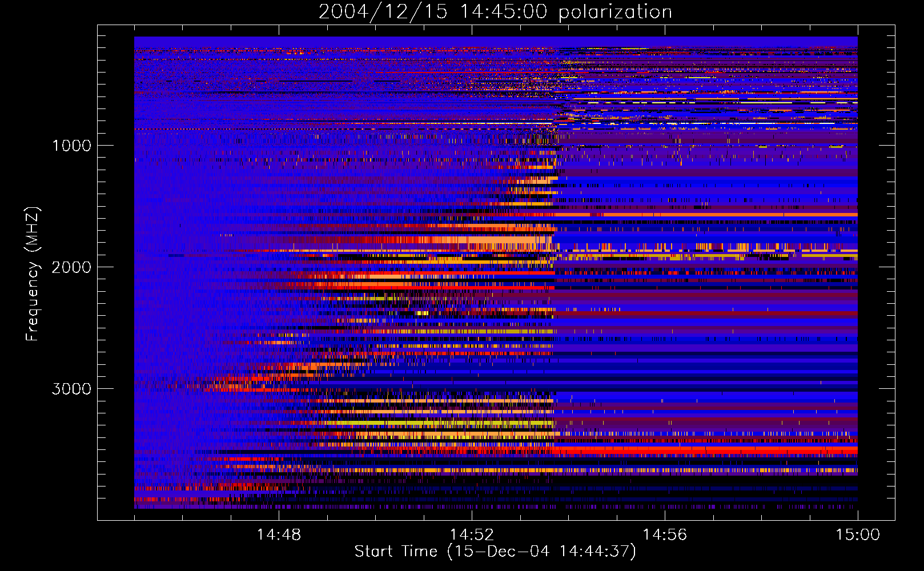This screenshot has height=571, width=924.
Task: Click the '1000' frequency tick label
Action: click(x=71, y=146)
